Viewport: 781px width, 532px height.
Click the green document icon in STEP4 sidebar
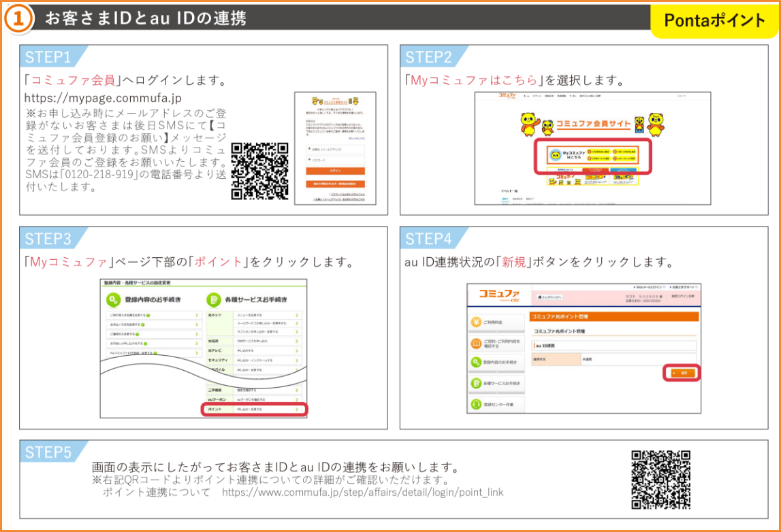[476, 383]
